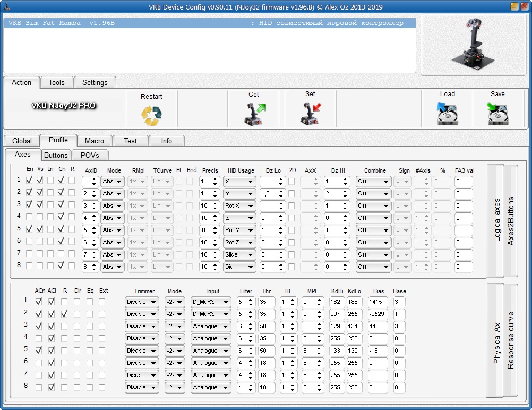
Task: Toggle 2D checkbox for logical axis 1
Action: click(291, 182)
